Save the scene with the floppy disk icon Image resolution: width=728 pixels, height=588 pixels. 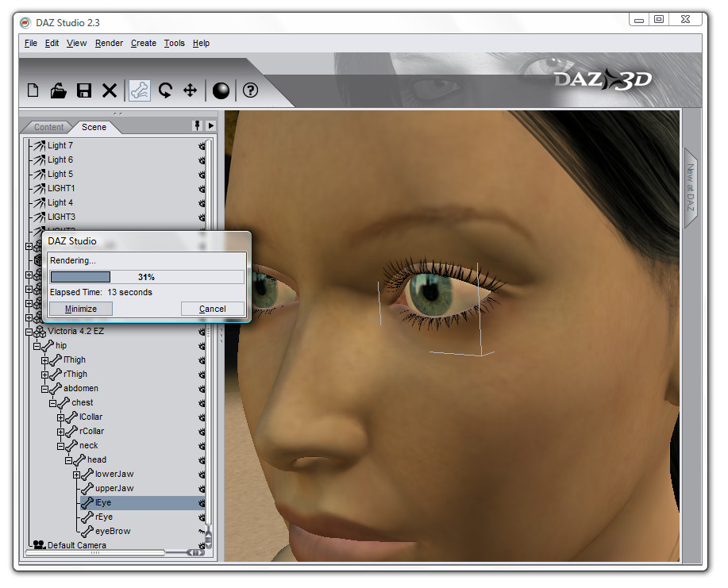click(x=84, y=90)
